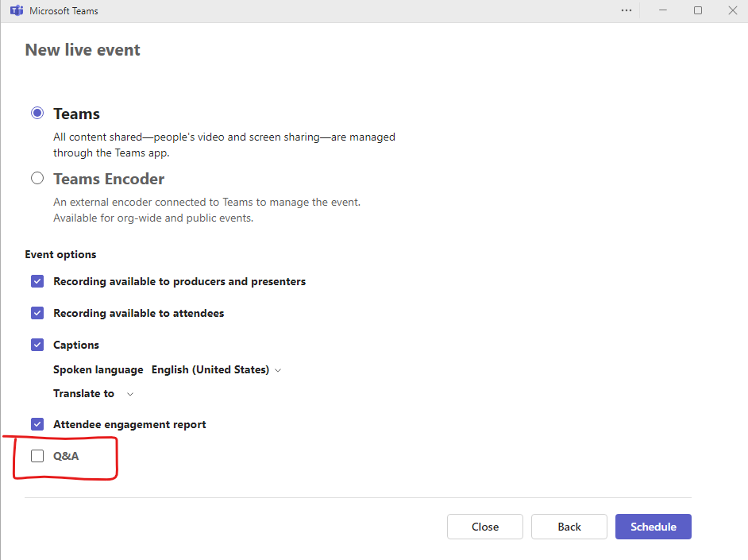
Task: Dismiss the dialog using Close
Action: click(x=484, y=526)
